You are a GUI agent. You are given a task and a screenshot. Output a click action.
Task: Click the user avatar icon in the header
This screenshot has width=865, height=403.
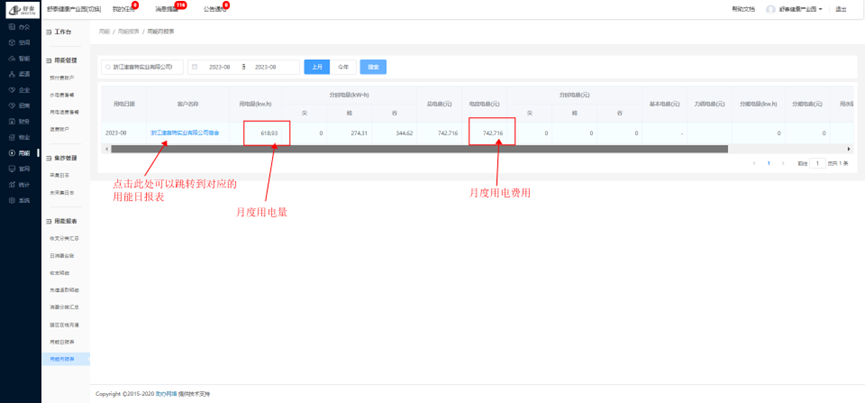pos(771,9)
